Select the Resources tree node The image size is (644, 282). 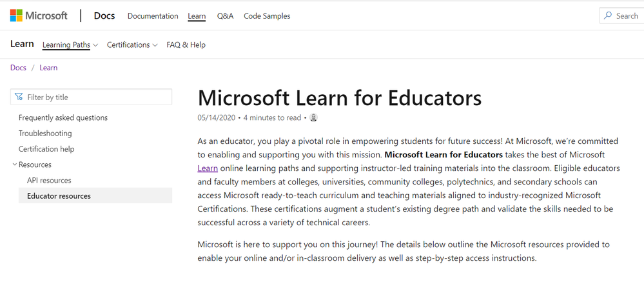[x=35, y=165]
